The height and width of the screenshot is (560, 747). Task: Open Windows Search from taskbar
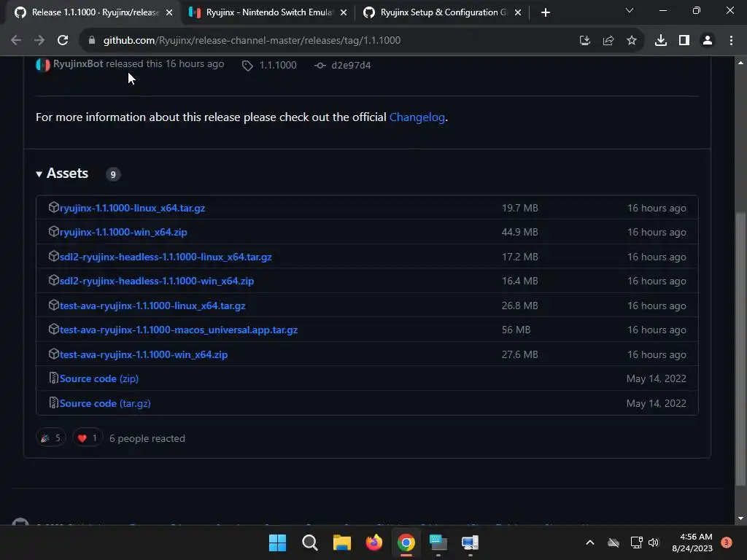309,542
